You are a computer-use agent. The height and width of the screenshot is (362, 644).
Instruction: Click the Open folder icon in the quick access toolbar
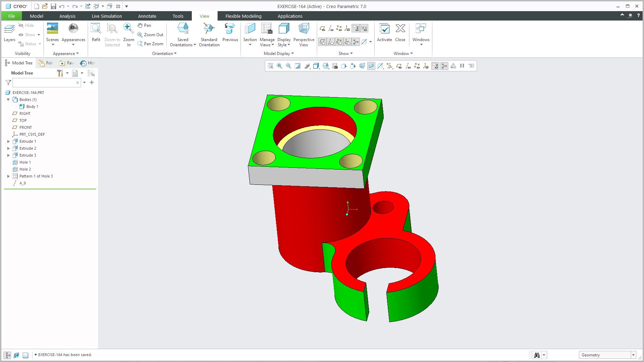(45, 6)
